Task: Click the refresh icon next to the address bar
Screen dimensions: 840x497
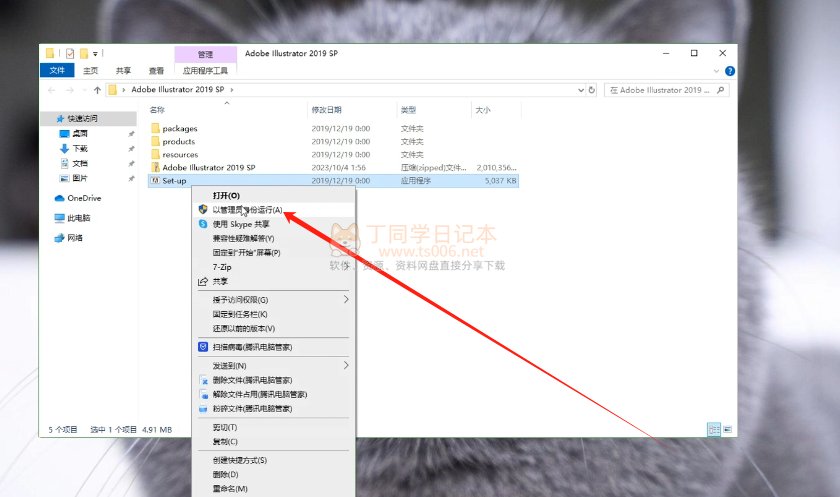Action: pyautogui.click(x=592, y=90)
